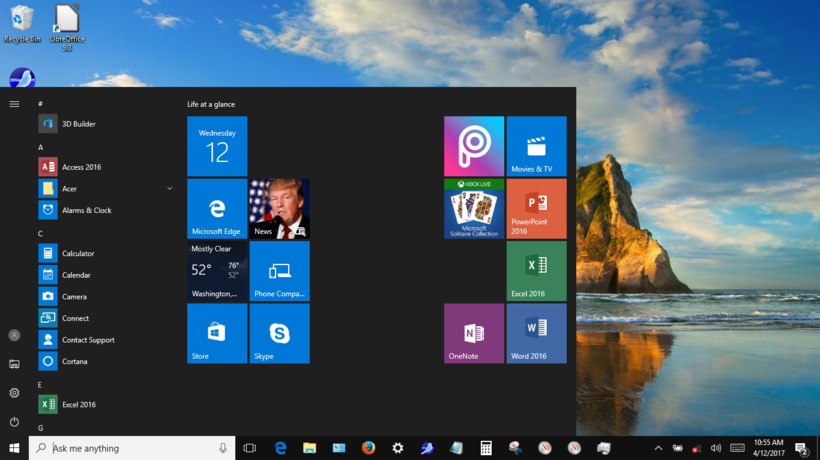Viewport: 820px width, 460px height.
Task: Show hidden system tray icons
Action: tap(658, 448)
